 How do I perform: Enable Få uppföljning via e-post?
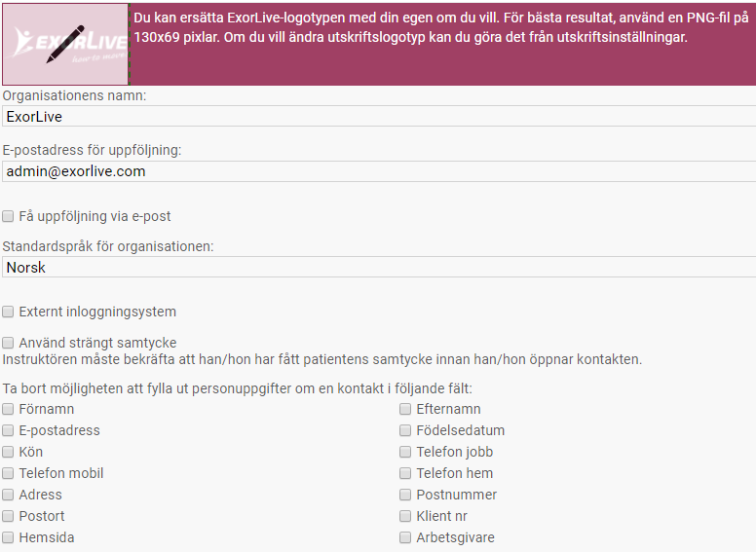coord(9,216)
